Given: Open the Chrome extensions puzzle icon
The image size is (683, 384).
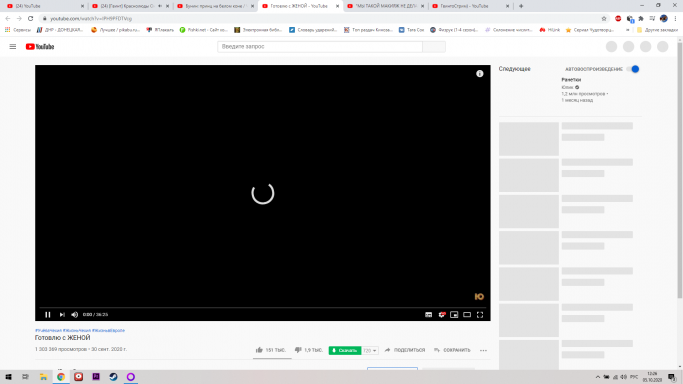Looking at the screenshot, I should coord(641,19).
